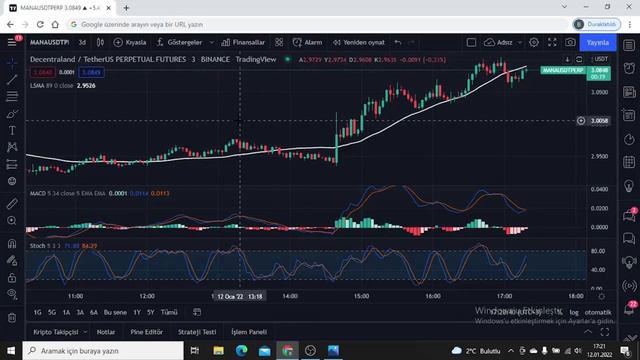This screenshot has height=360, width=640.
Task: Open the go to date calendar icon
Action: 197,312
